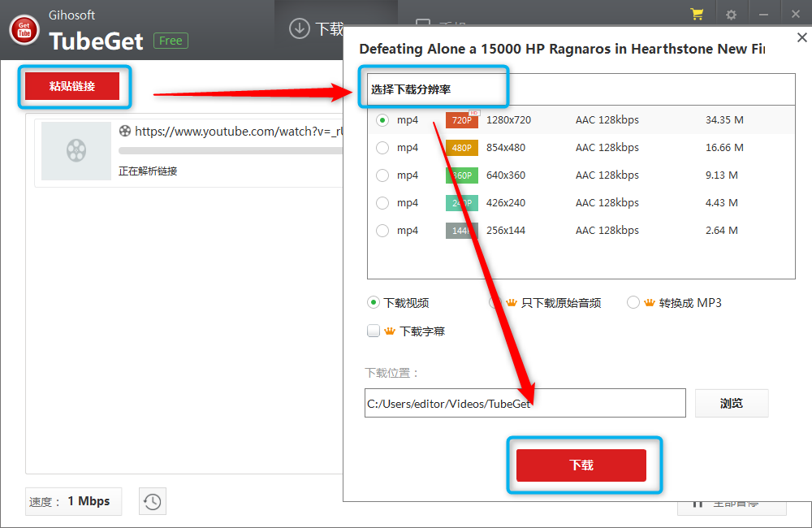Select the mp4 854x480 radio button
The height and width of the screenshot is (528, 812).
pos(382,148)
